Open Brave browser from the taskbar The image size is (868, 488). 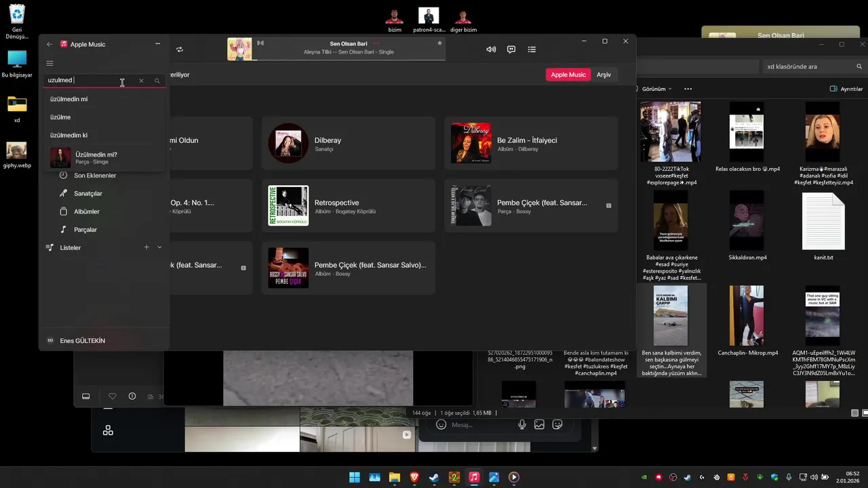[414, 477]
